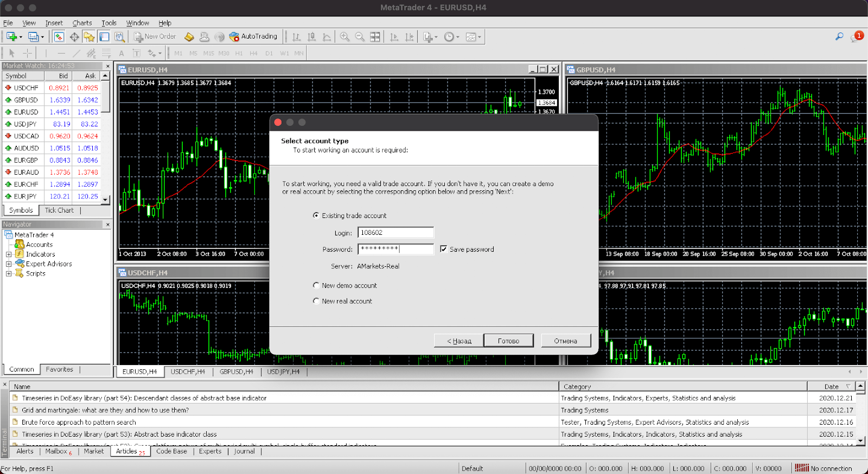This screenshot has width=868, height=474.
Task: Click the New Order toolbar button
Action: tap(155, 36)
